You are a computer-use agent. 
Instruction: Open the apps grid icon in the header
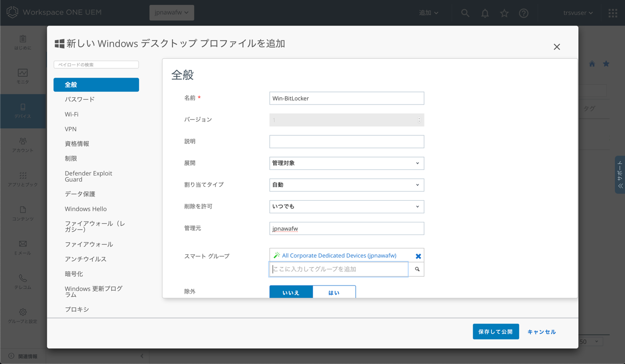[x=612, y=13]
